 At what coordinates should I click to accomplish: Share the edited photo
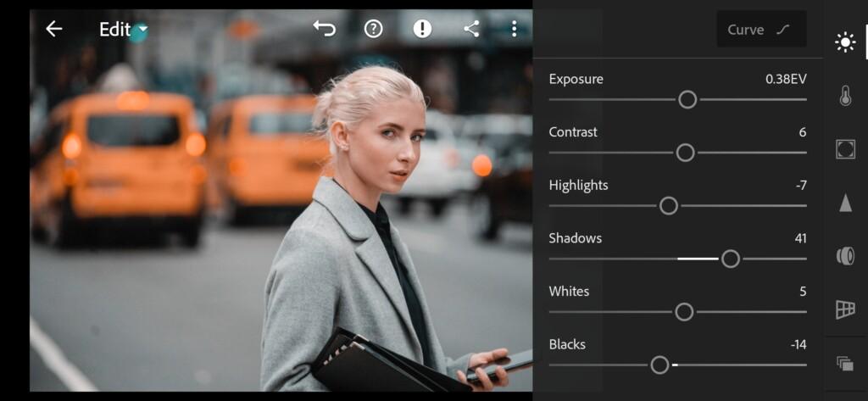click(x=471, y=29)
